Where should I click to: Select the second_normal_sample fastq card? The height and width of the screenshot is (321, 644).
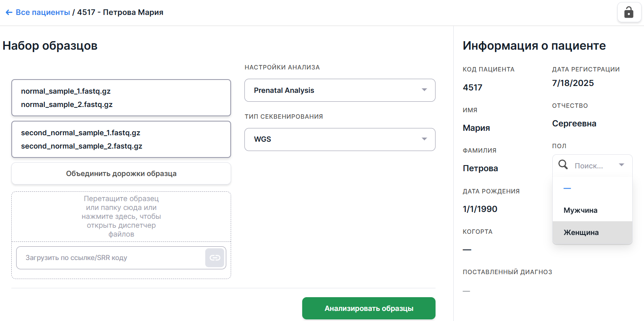pos(121,139)
